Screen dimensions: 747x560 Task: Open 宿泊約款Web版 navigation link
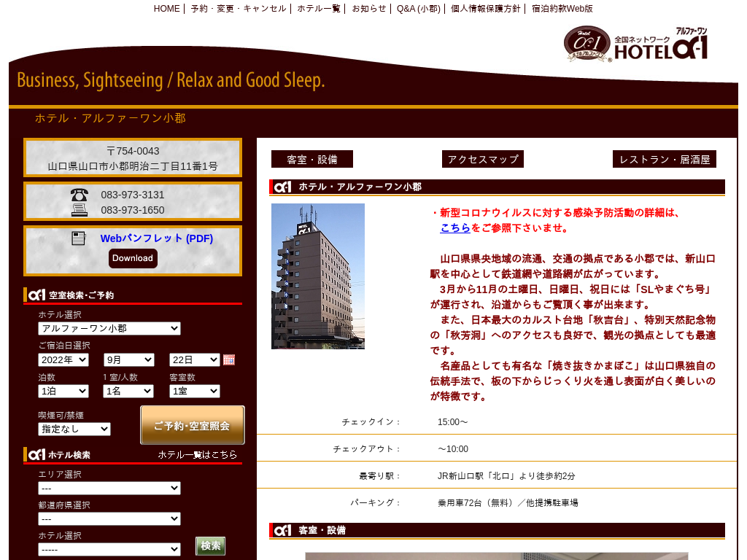(x=562, y=9)
